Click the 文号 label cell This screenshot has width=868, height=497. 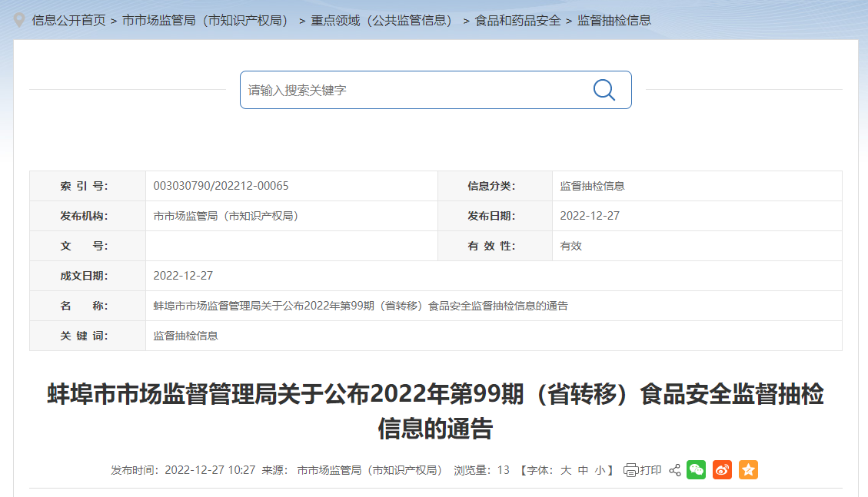(x=88, y=246)
